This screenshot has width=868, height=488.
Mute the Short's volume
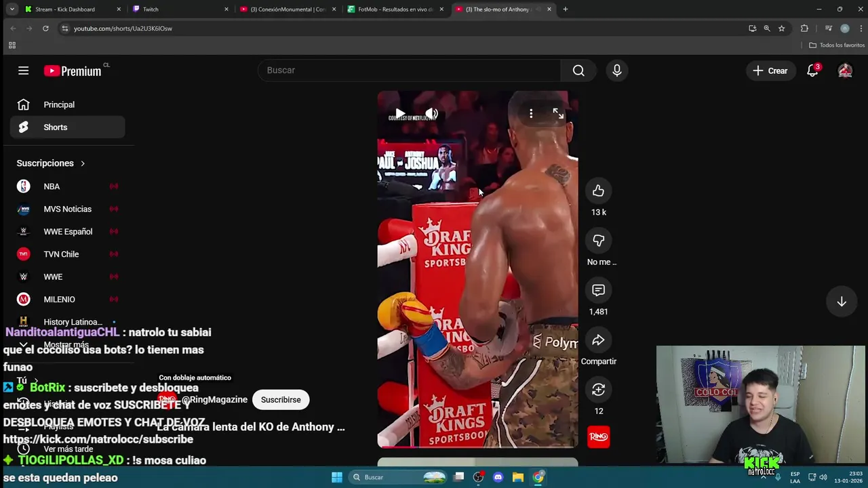(431, 114)
